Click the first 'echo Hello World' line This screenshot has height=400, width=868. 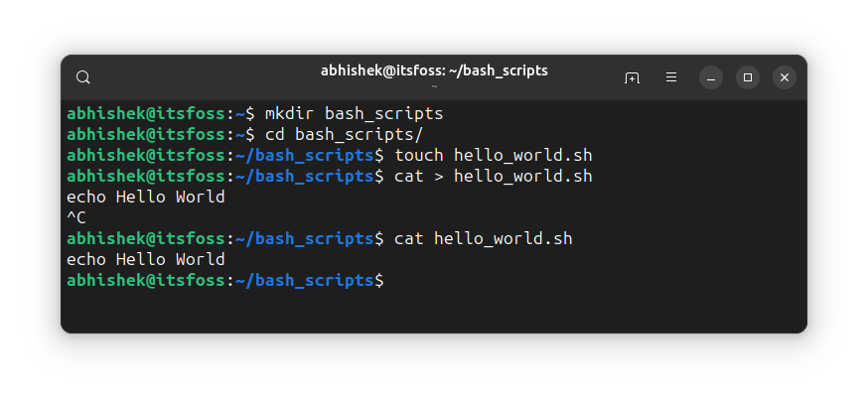(x=145, y=198)
